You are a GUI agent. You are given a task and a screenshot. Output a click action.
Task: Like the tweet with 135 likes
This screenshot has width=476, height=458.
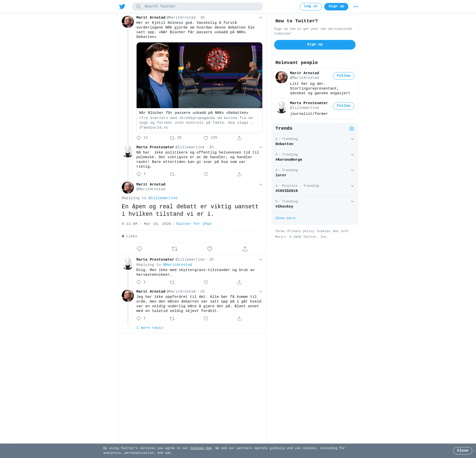(x=206, y=138)
